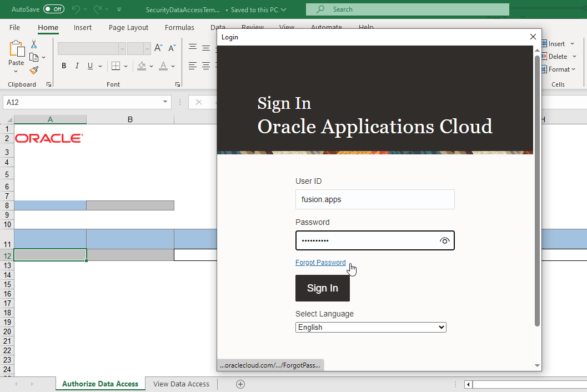The height and width of the screenshot is (392, 587).
Task: Click the Name Box showing A12
Action: (x=87, y=102)
